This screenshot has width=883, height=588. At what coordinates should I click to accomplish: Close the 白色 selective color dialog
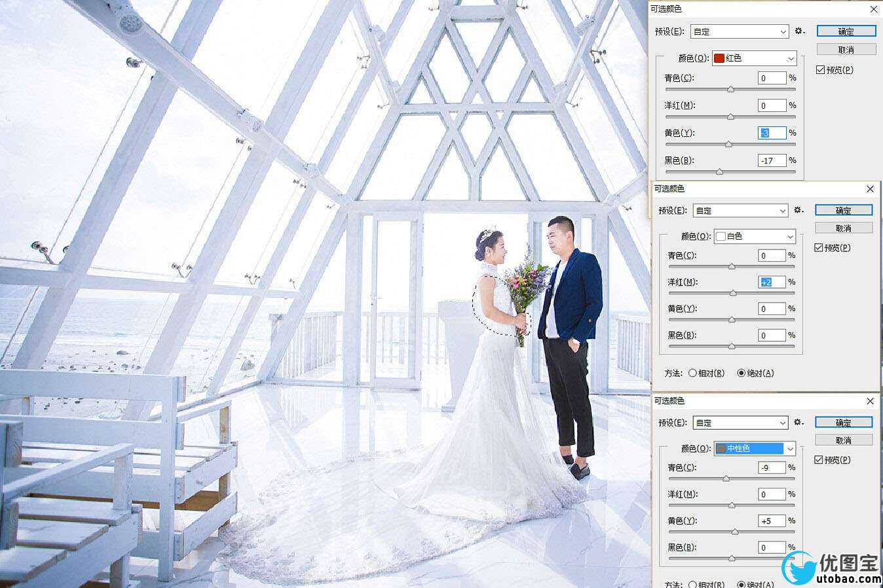(870, 189)
